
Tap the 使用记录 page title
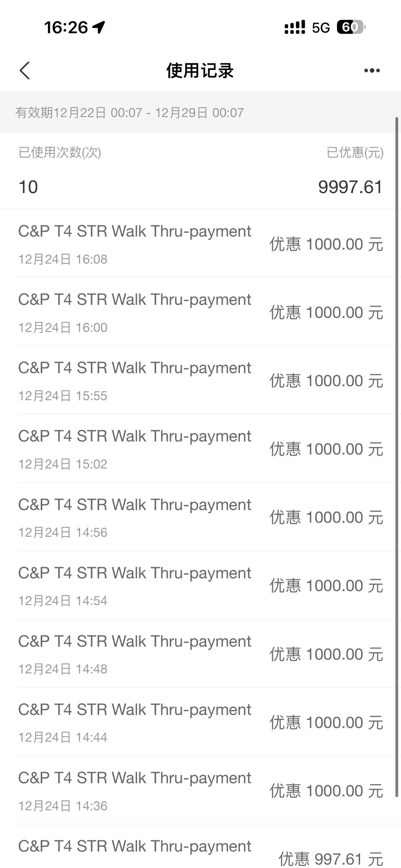(x=200, y=71)
